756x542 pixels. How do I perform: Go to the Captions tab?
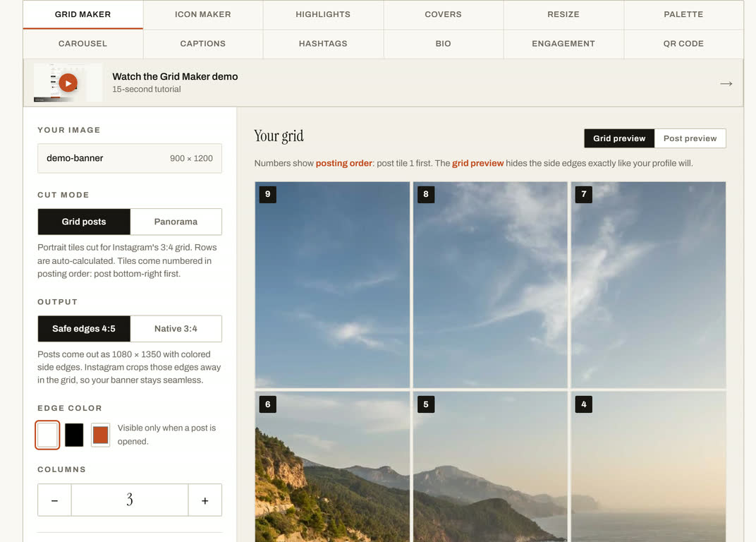coord(203,44)
